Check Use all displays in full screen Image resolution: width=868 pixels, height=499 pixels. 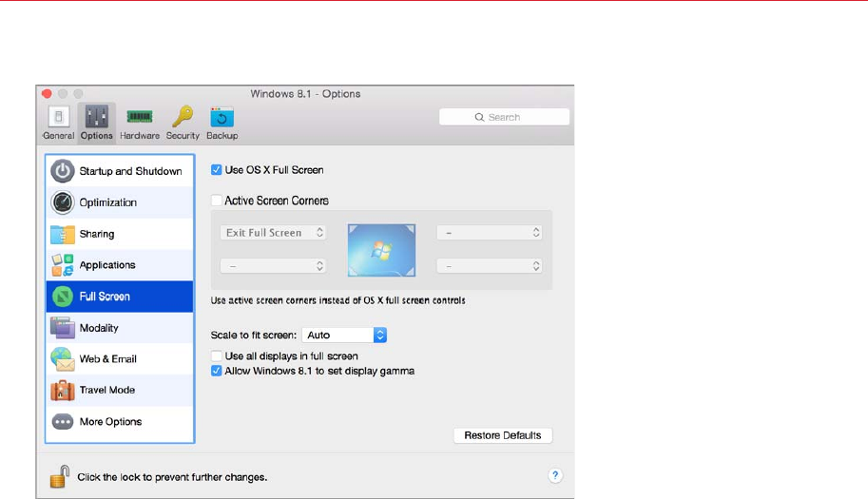217,355
